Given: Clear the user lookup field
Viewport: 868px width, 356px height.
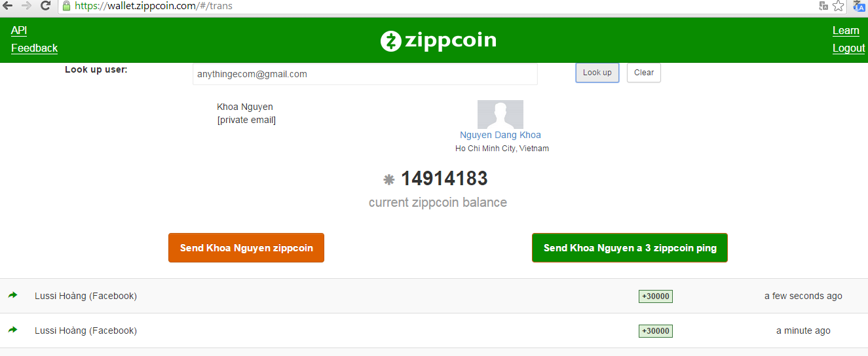Looking at the screenshot, I should [643, 73].
